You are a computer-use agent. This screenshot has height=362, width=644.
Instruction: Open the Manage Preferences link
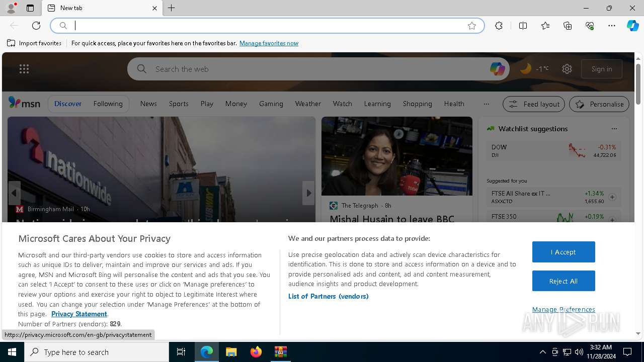[x=563, y=309]
